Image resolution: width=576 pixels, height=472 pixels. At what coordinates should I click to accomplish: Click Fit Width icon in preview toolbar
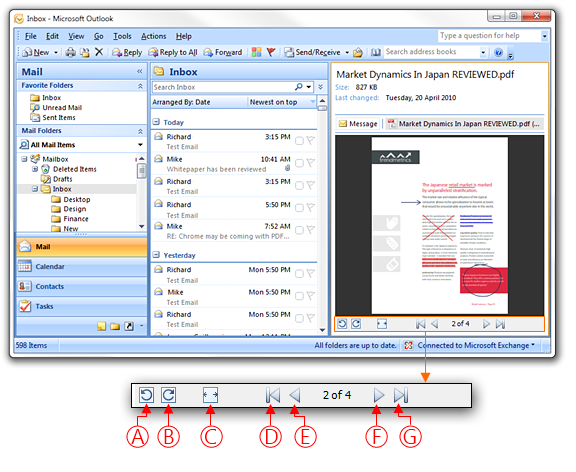point(382,324)
